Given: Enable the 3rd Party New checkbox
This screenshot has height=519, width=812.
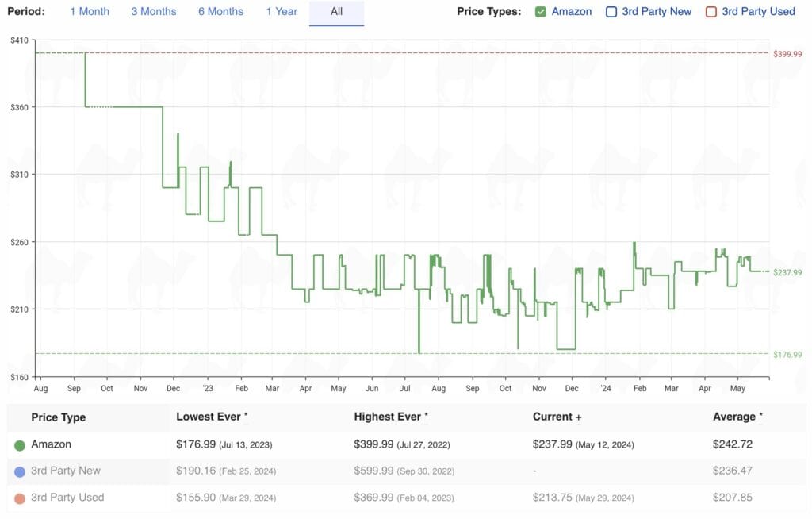Looking at the screenshot, I should [x=611, y=12].
